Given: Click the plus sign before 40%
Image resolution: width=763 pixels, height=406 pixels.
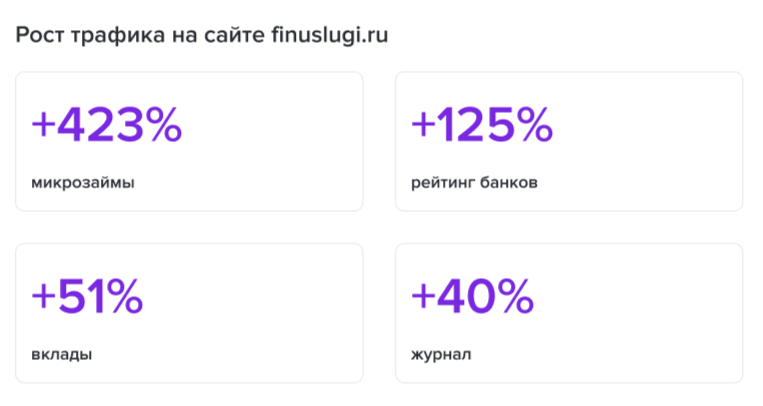Looking at the screenshot, I should 423,296.
